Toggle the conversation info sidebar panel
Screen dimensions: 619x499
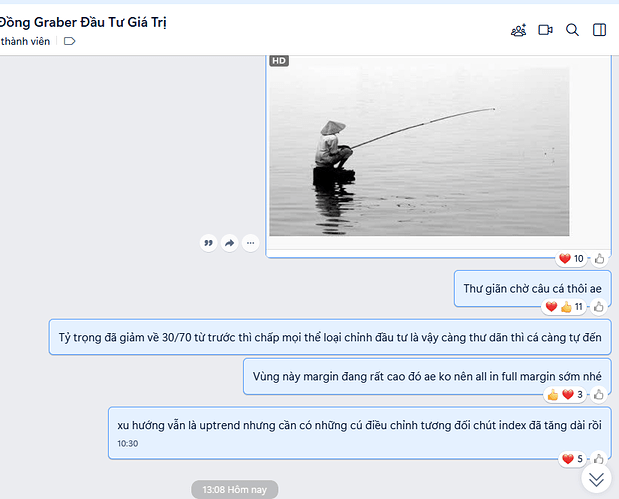[x=599, y=30]
